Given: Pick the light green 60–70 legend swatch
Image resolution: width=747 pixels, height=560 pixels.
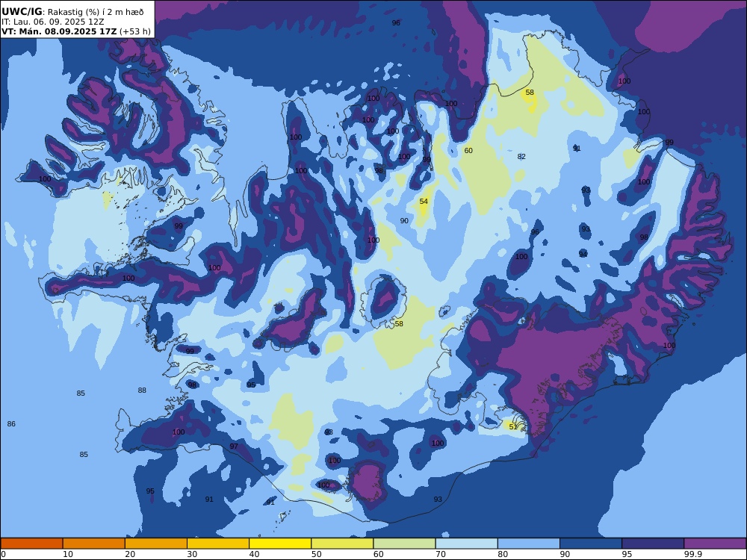Looking at the screenshot, I should [404, 544].
